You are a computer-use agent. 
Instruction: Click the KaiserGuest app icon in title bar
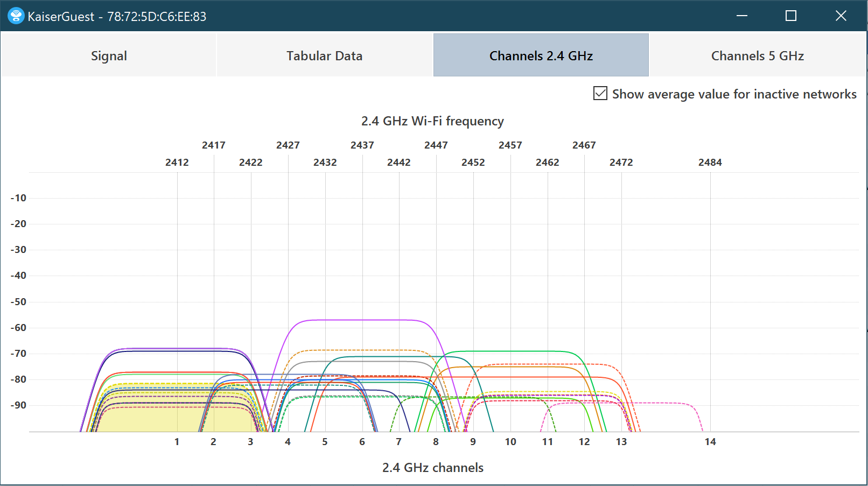[x=16, y=16]
